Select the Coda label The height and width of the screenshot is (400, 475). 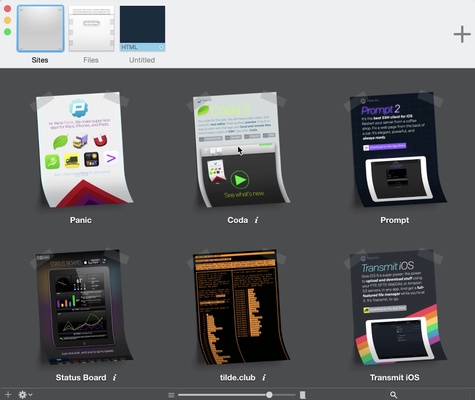[x=238, y=220]
